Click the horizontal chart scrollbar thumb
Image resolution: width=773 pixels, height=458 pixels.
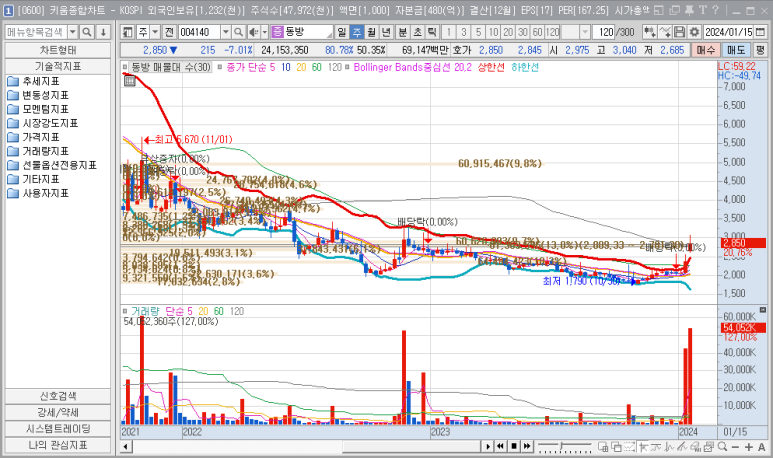pyautogui.click(x=412, y=447)
